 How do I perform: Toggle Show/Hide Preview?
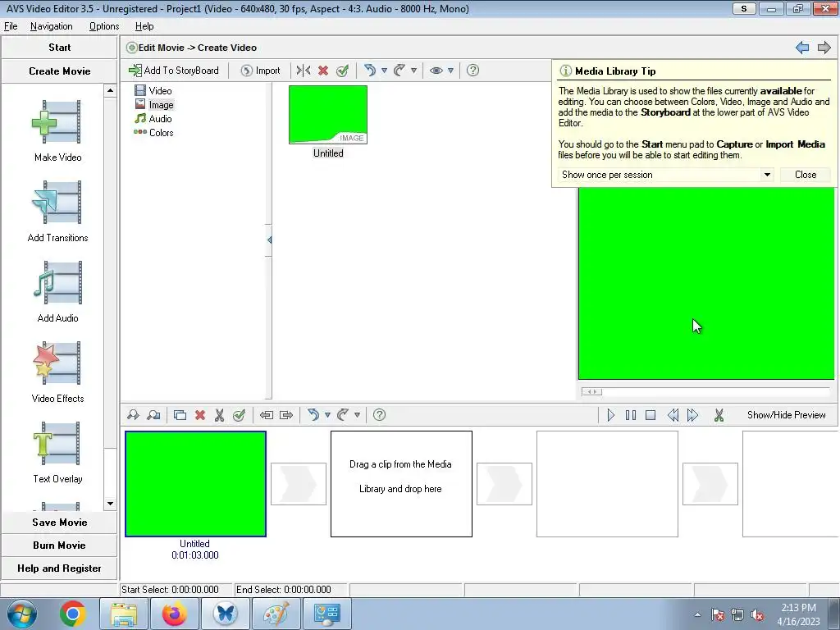coord(786,414)
